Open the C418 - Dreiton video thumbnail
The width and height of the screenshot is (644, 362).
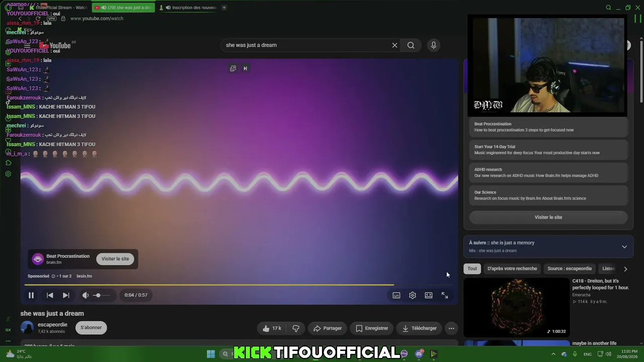pos(516,307)
